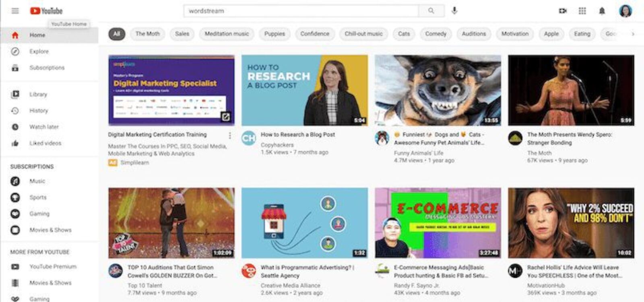
Task: Visit The Moth channel name link
Action: [539, 153]
